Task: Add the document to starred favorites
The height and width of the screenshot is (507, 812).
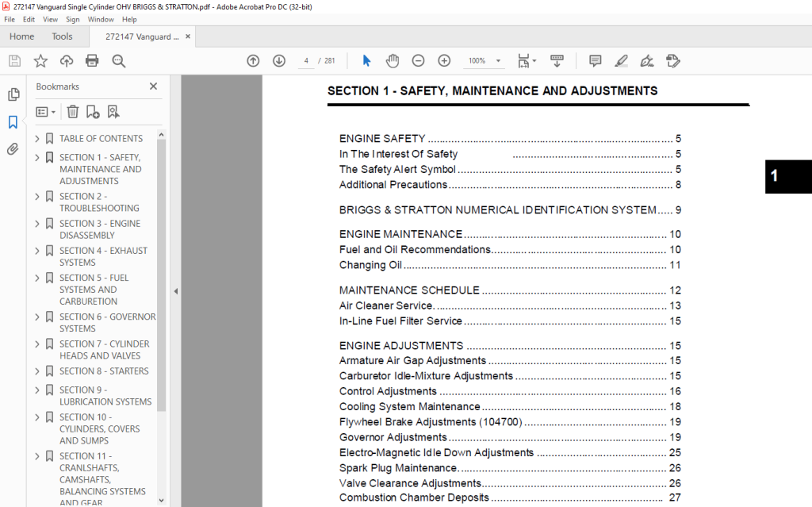Action: coord(40,61)
